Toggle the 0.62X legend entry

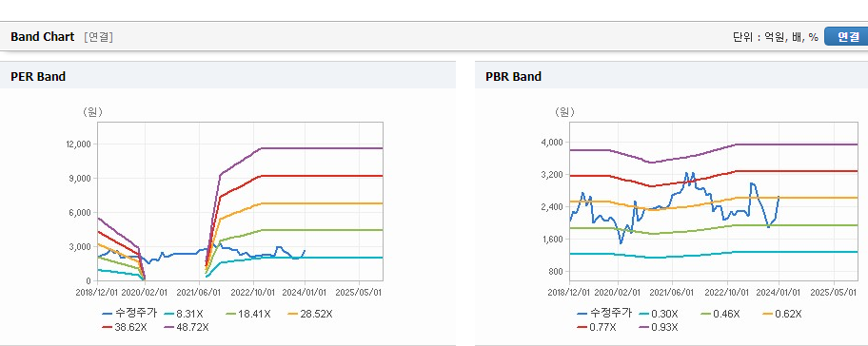tap(782, 314)
